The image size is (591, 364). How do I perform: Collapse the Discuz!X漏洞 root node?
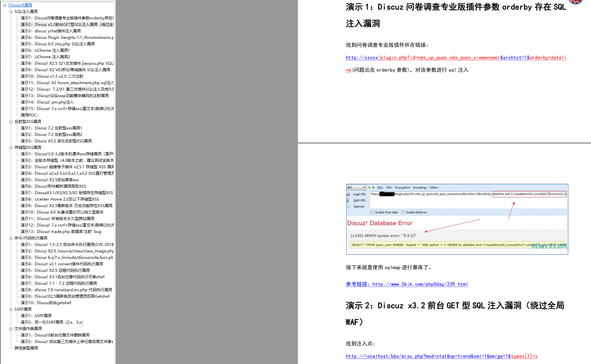pos(5,5)
